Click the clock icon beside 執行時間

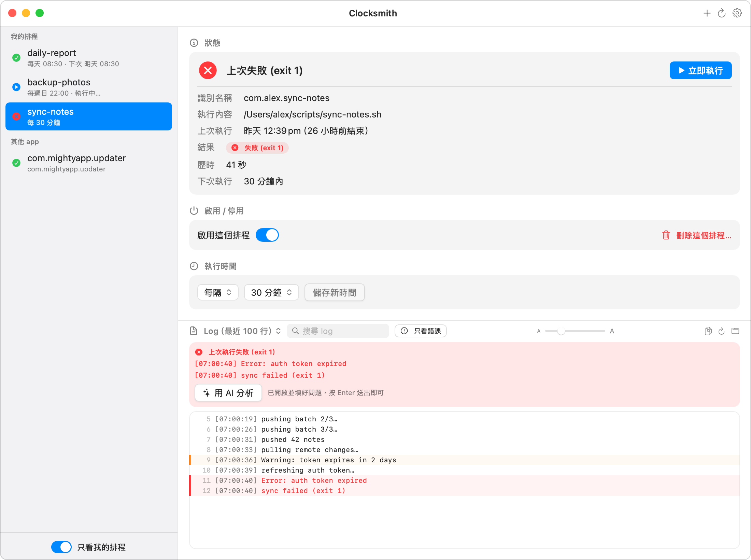194,266
